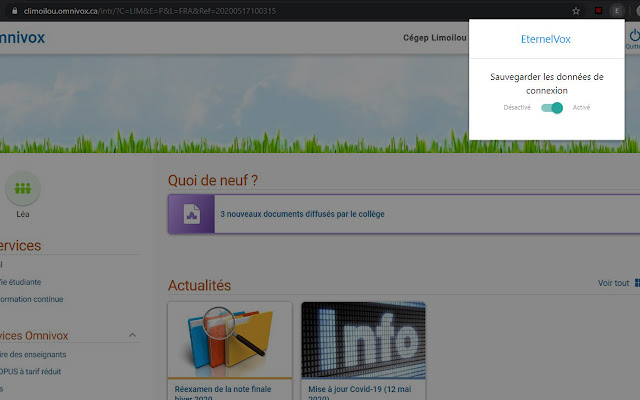
Task: Open the Info LED sign thumbnail
Action: tap(363, 340)
